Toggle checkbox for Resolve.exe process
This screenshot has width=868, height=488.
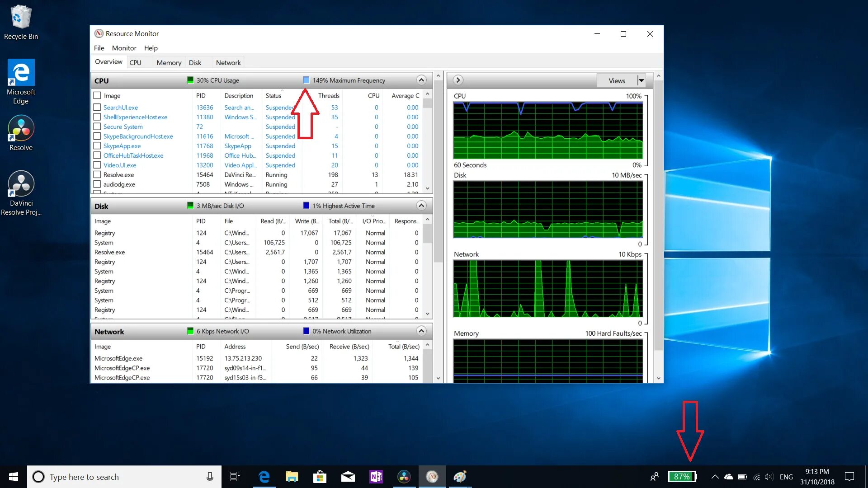[97, 174]
